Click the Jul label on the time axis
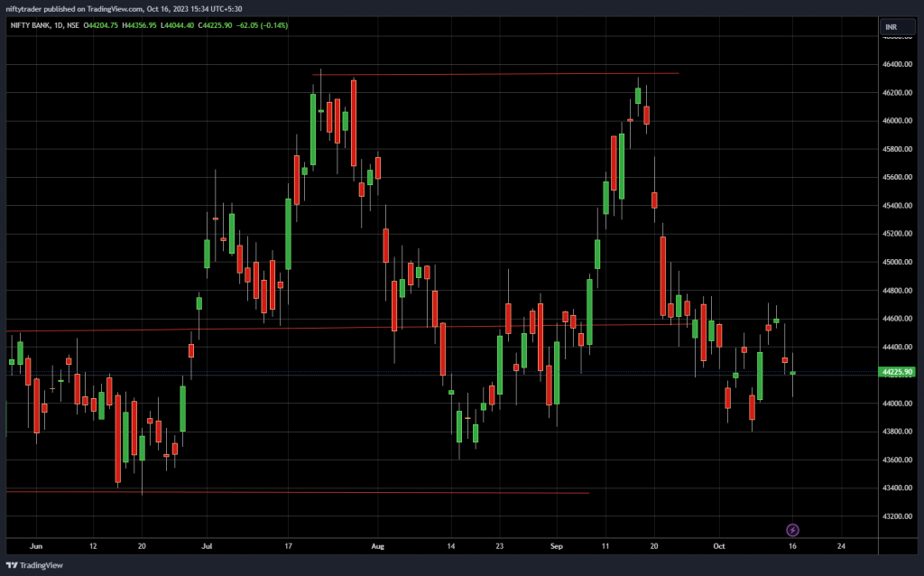The height and width of the screenshot is (576, 924). point(207,546)
